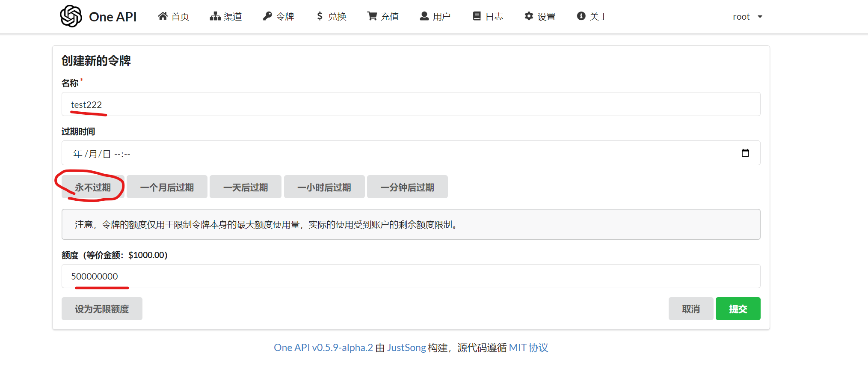Open the One API v0.5.9-alpha.2 link

pyautogui.click(x=323, y=348)
